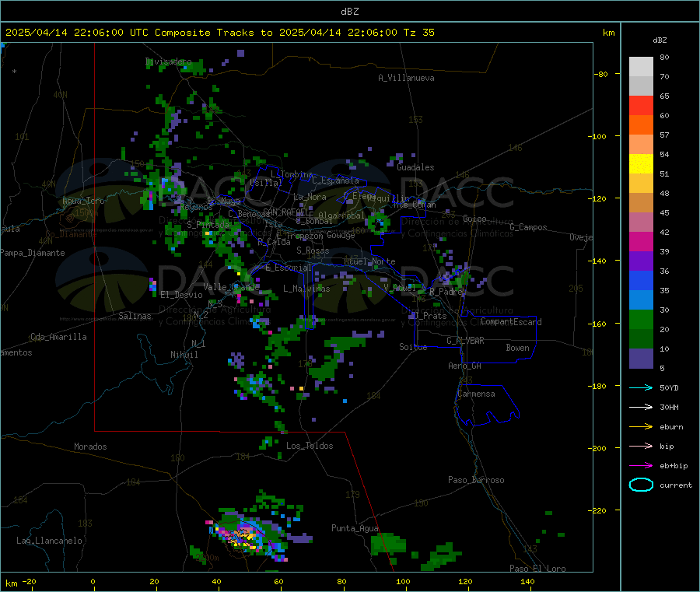
Task: Click the UTC Composite Tracks timestamp header
Action: [219, 33]
